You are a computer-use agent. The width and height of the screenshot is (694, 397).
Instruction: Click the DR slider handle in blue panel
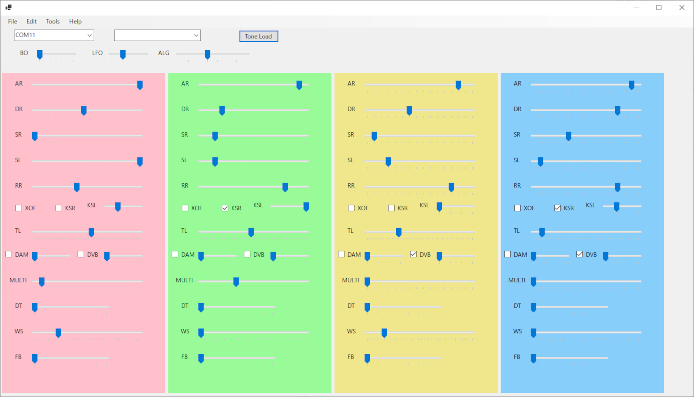click(x=617, y=111)
